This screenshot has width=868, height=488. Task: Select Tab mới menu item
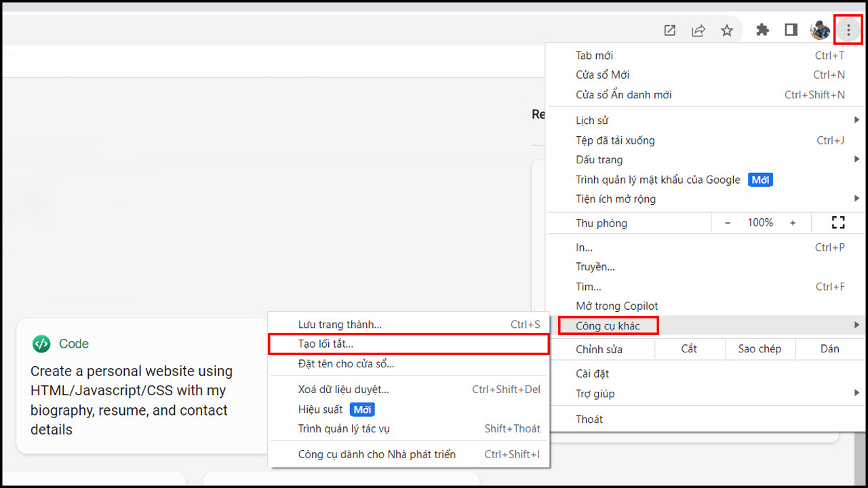[705, 56]
